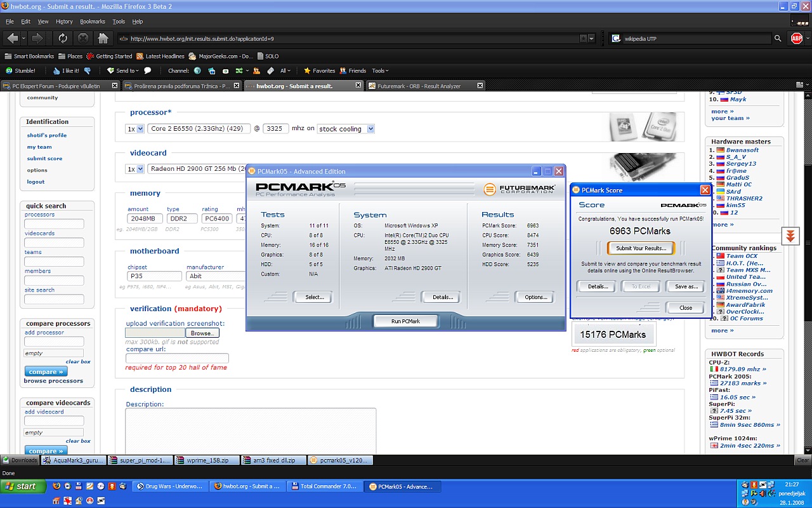The width and height of the screenshot is (812, 508).
Task: Click the Options... button in PCMark05
Action: pyautogui.click(x=535, y=297)
